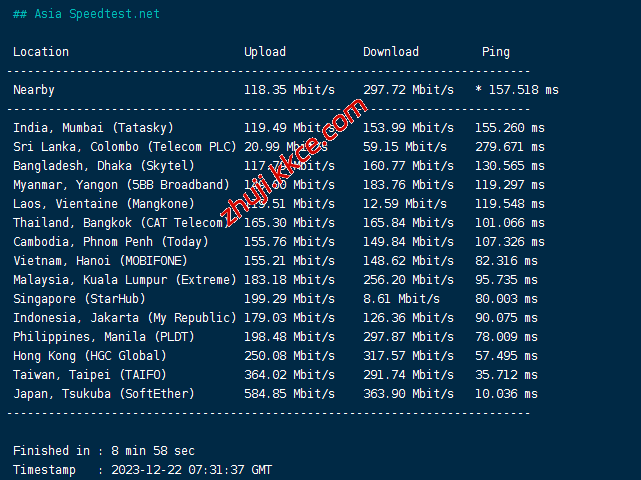Click the Download column header
The image size is (641, 480).
(x=390, y=52)
